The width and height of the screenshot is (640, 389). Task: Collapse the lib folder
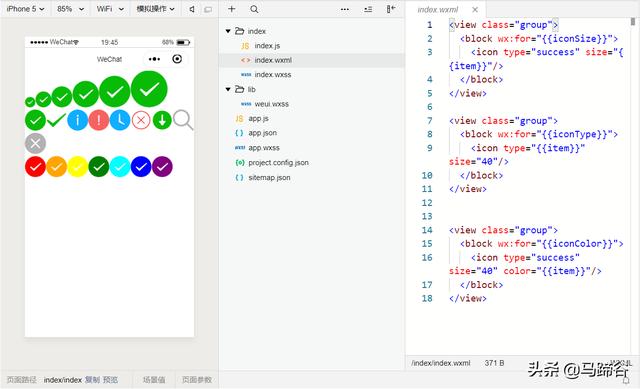[x=228, y=89]
